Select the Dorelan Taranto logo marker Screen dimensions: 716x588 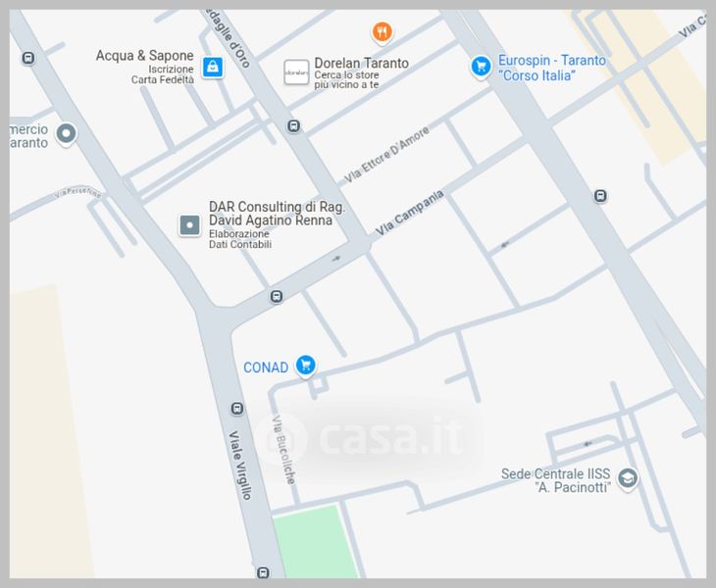[296, 73]
